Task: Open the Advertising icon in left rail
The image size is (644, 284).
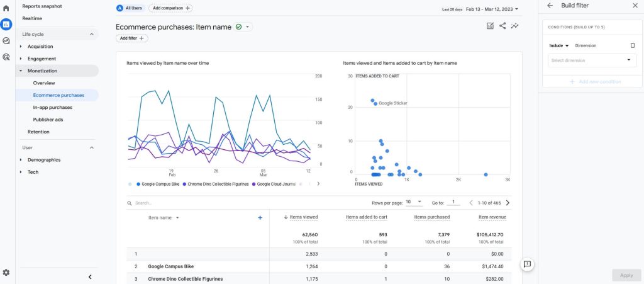Action: pos(6,57)
